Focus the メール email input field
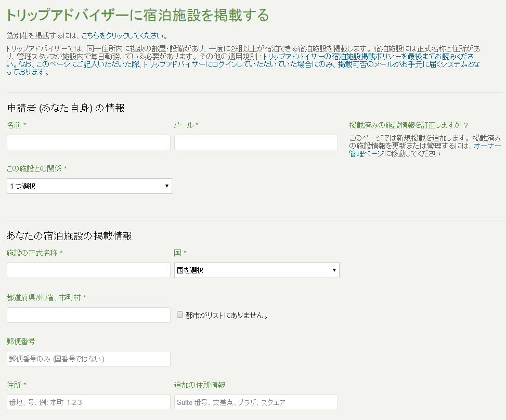The image size is (506, 420). pyautogui.click(x=256, y=142)
